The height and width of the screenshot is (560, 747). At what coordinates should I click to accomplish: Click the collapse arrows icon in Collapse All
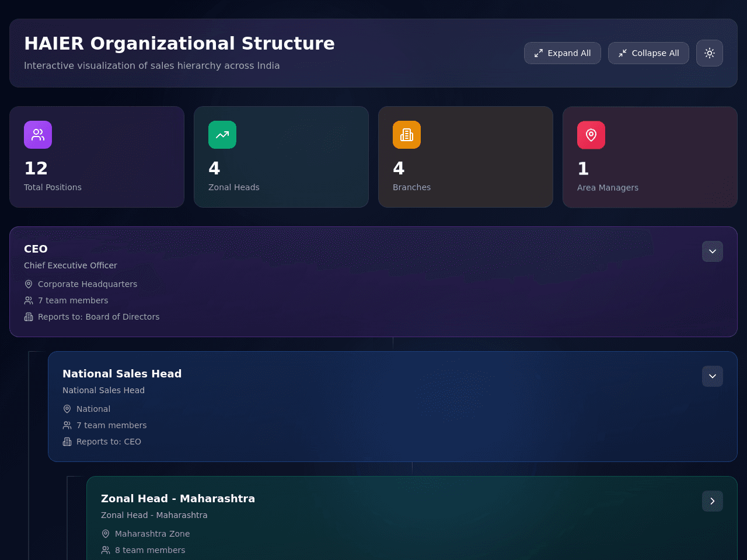point(623,53)
